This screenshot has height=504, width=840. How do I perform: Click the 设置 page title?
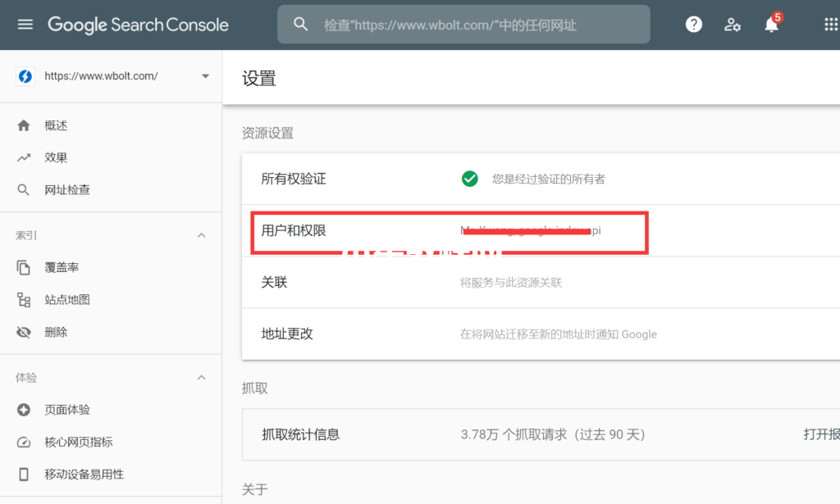258,79
